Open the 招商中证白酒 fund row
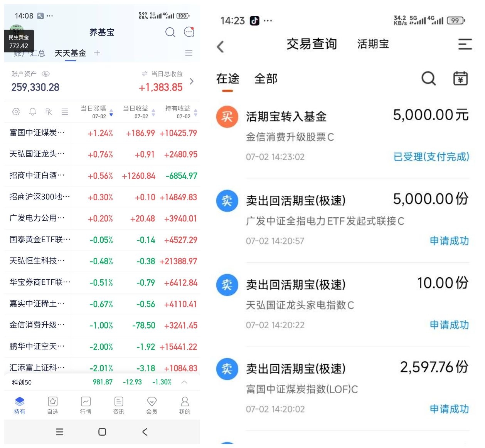This screenshot has width=485, height=448. point(102,176)
